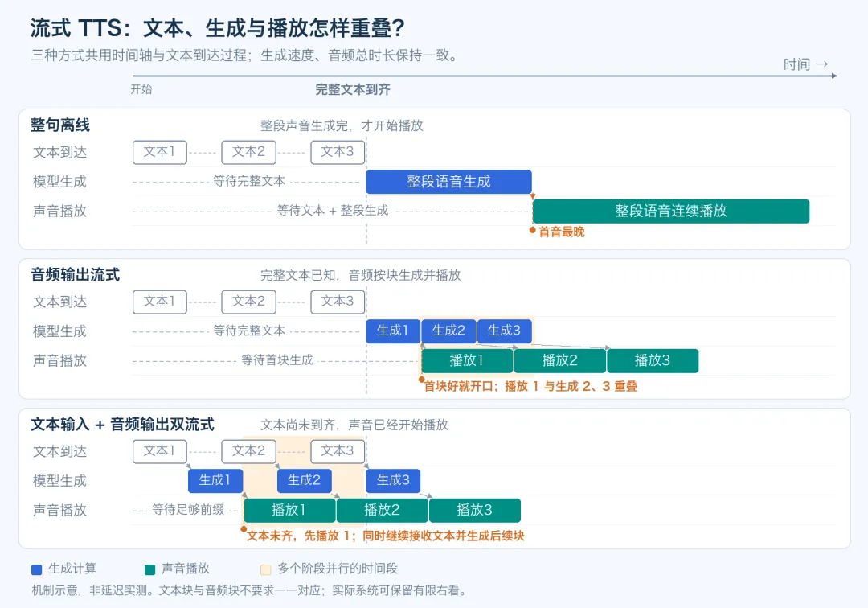
Task: Click the 文本到达 row label in 音频输出流式
Action: coord(59,302)
